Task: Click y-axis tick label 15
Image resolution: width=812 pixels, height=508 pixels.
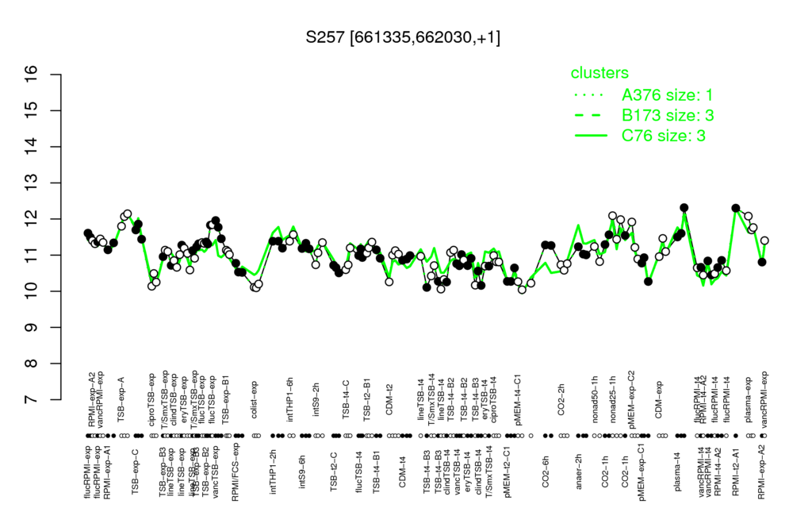Action: point(31,111)
